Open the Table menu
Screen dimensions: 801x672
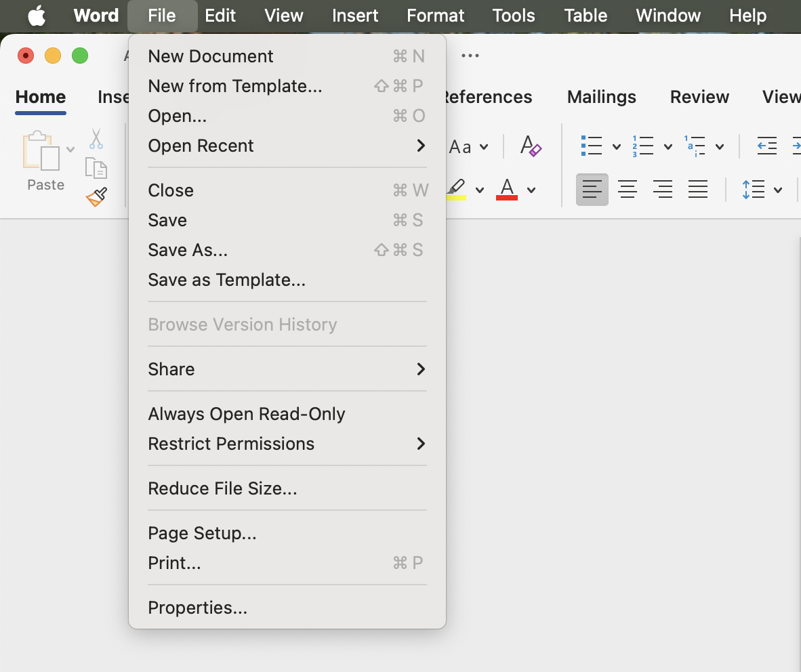(x=586, y=16)
